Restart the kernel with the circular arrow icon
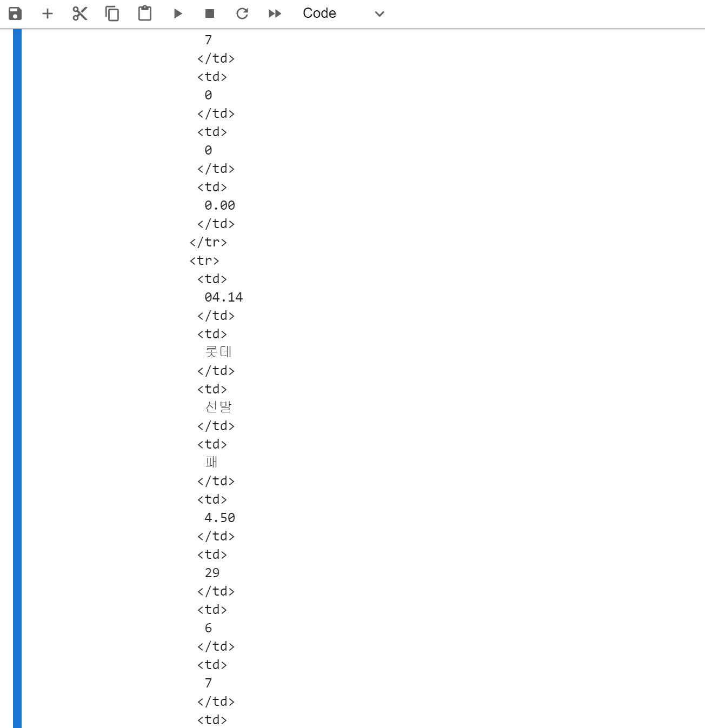 (242, 14)
